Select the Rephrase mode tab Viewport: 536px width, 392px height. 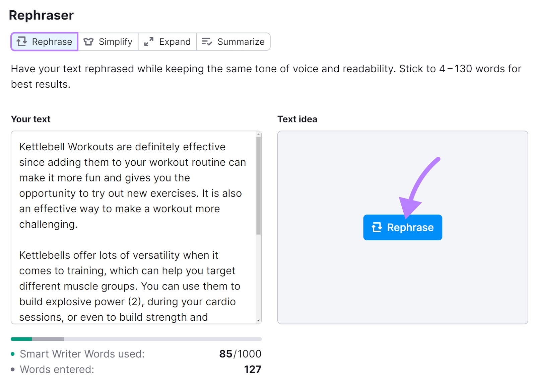point(44,42)
